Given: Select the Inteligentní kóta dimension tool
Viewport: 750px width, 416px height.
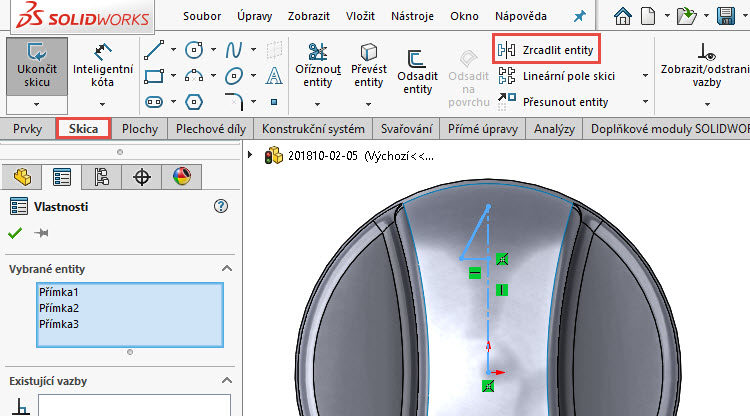Looking at the screenshot, I should pyautogui.click(x=102, y=66).
